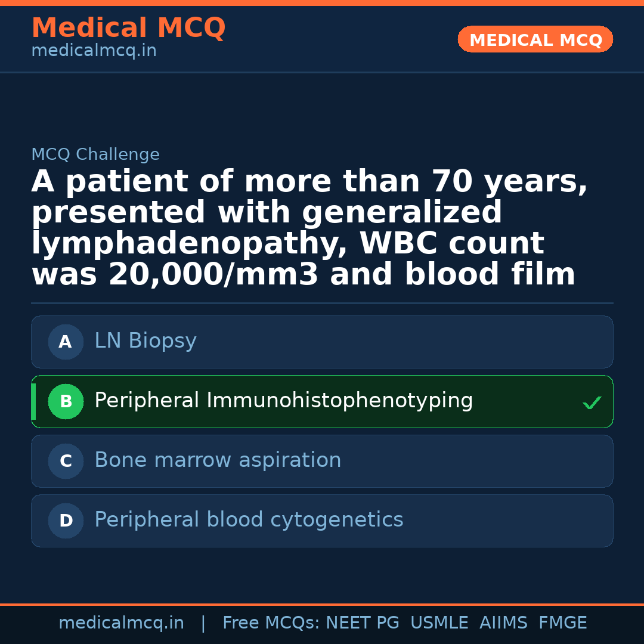Click the MCQ Challenge label
This screenshot has width=644, height=644.
click(95, 155)
